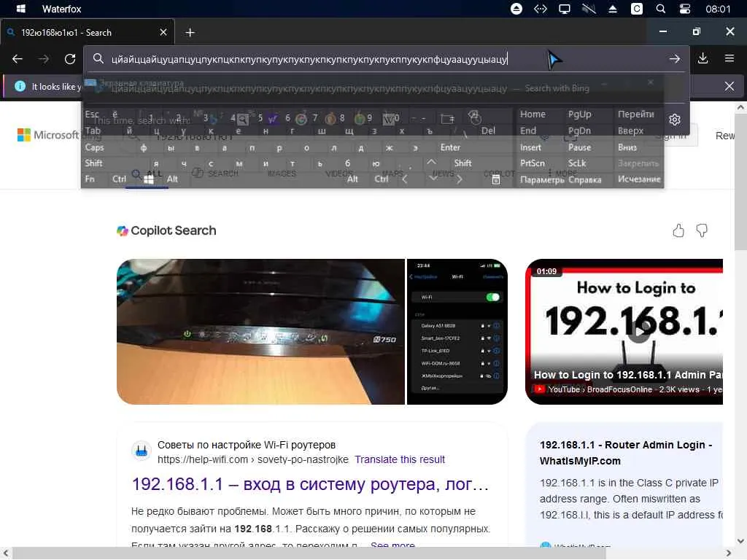
Task: Play the 'How to Login to 192.168.1.1' video
Action: tap(639, 330)
